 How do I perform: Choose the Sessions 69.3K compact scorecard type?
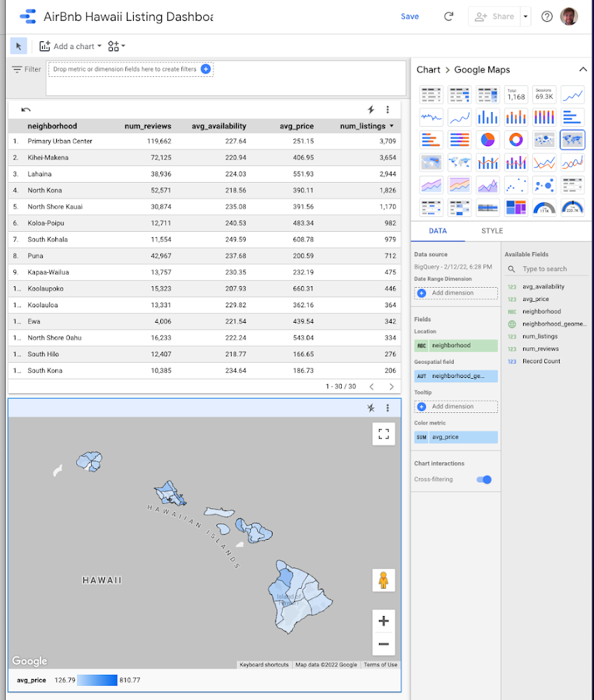(544, 94)
